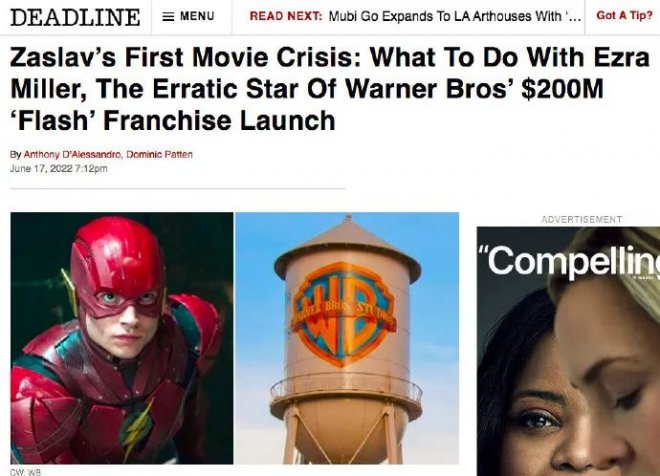Open the "Compelling" advertisement image

pyautogui.click(x=568, y=351)
